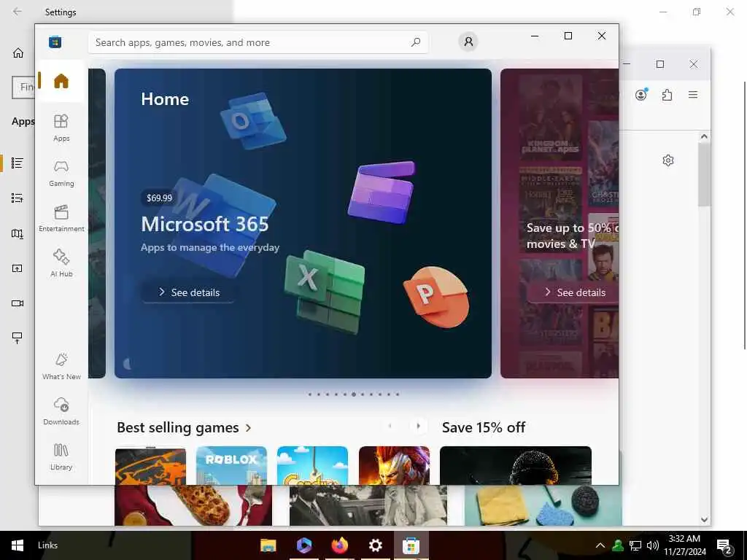Open What's New in Store sidebar
747x560 pixels.
pos(61,366)
